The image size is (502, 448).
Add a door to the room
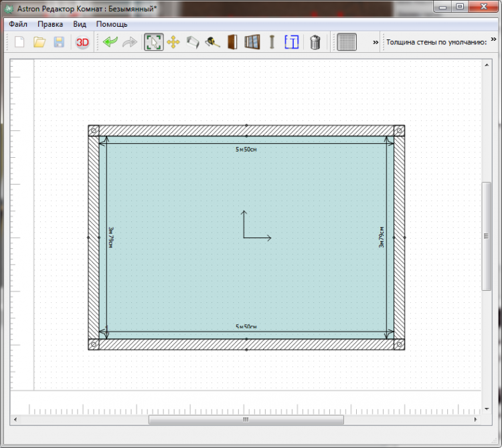[232, 42]
